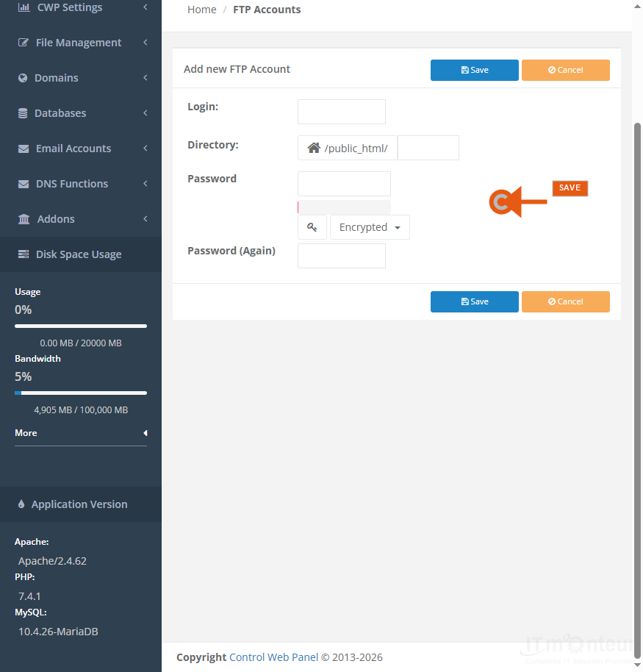Click the bottom Save button
This screenshot has height=672, width=643.
click(x=474, y=301)
